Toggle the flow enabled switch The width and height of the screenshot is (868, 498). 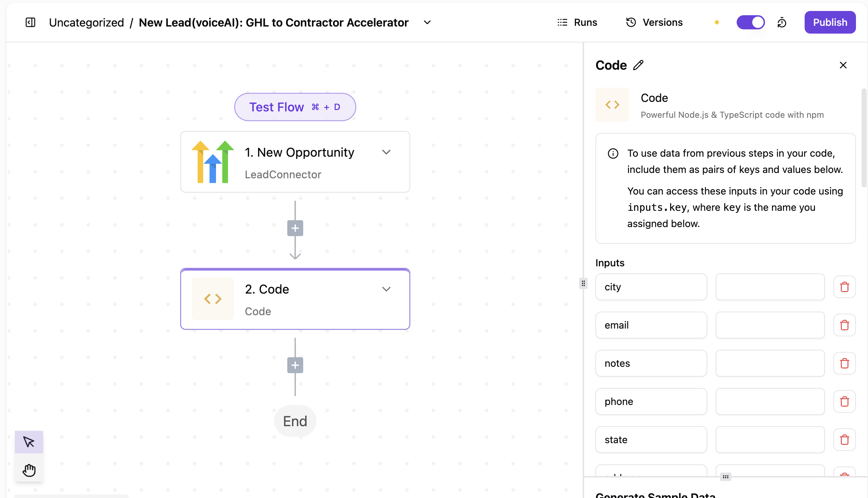pos(750,22)
